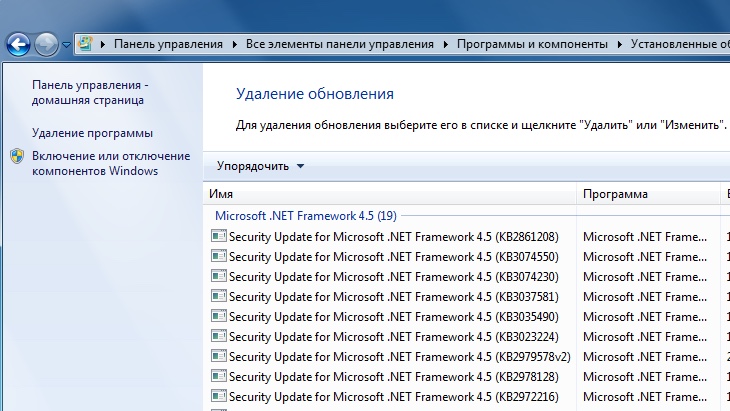Click the icon of update KB3037581
730x411 pixels.
pyautogui.click(x=219, y=297)
